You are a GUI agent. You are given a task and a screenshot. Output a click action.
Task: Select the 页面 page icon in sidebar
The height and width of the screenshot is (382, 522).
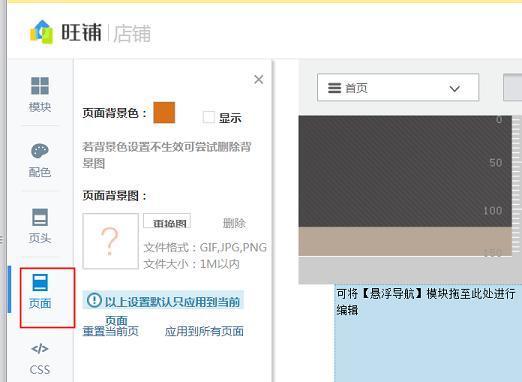point(40,282)
